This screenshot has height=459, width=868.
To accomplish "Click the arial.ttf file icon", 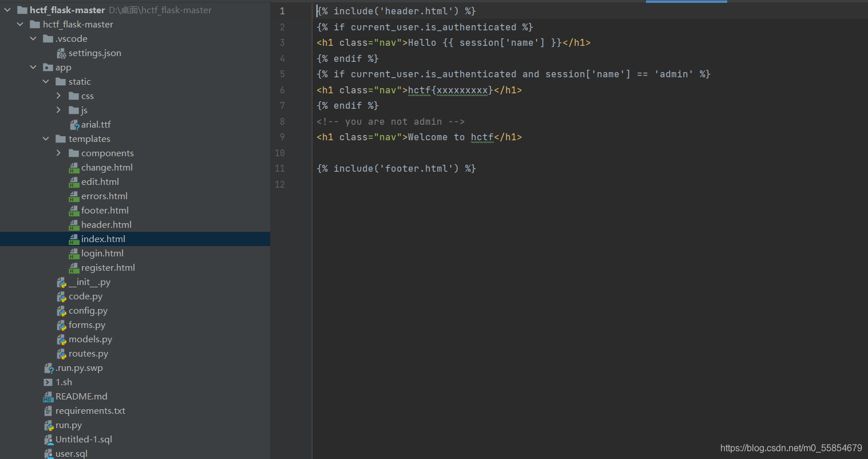I will 74,125.
